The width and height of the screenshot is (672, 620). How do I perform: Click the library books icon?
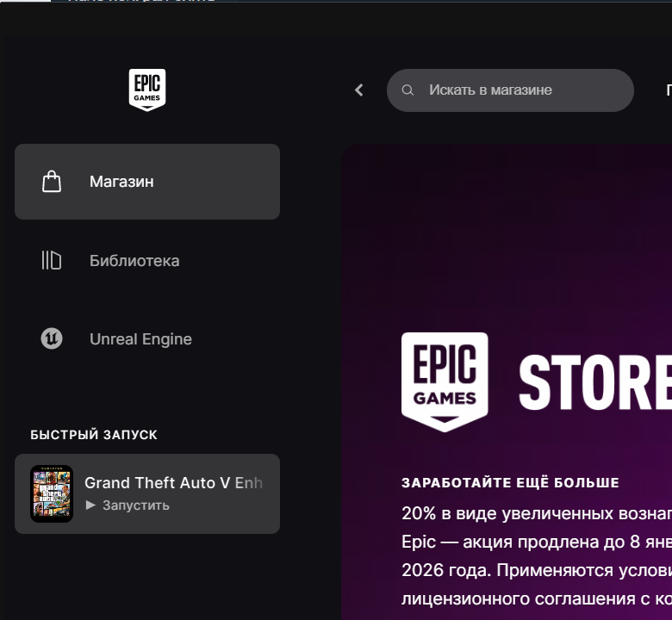tap(52, 261)
